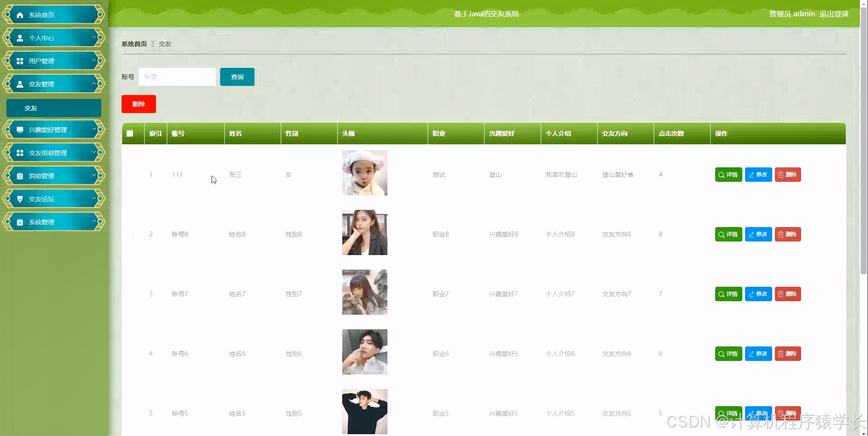Click 修改 for account 111
868x436 pixels.
coord(758,175)
